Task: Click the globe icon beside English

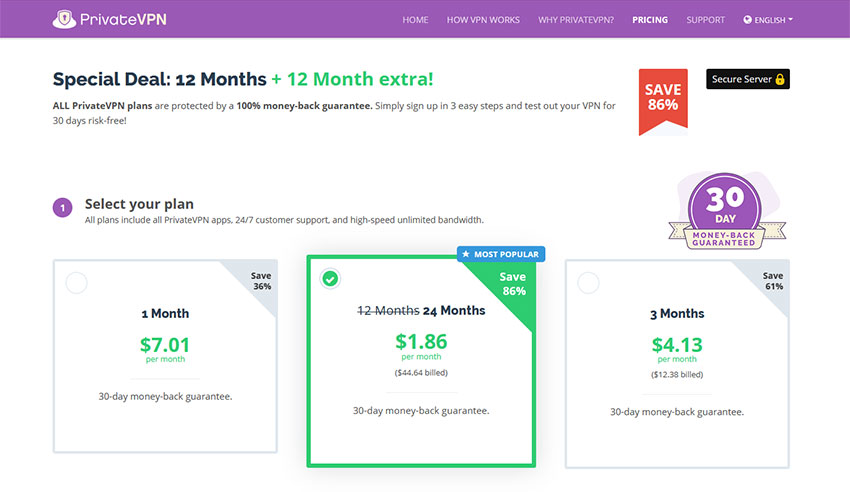Action: (x=748, y=20)
